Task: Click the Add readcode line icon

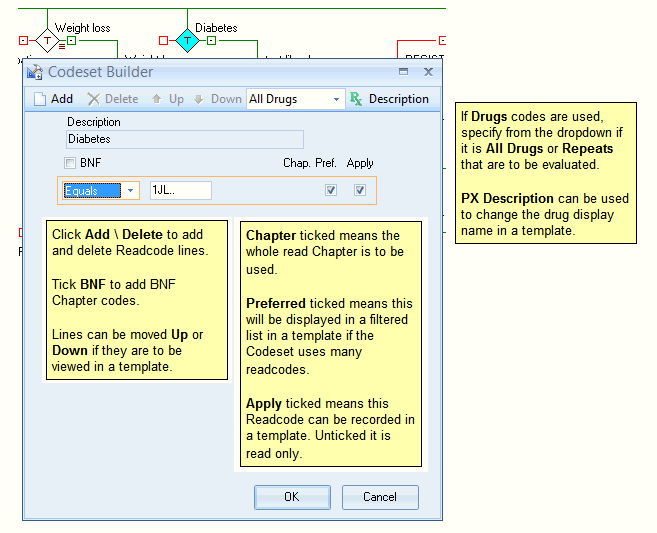Action: pyautogui.click(x=40, y=99)
